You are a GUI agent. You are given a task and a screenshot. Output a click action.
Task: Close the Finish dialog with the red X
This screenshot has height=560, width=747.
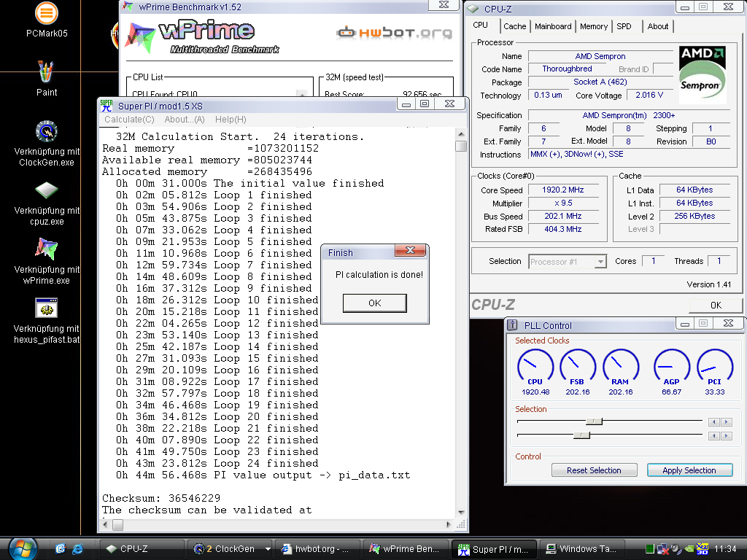[x=410, y=251]
